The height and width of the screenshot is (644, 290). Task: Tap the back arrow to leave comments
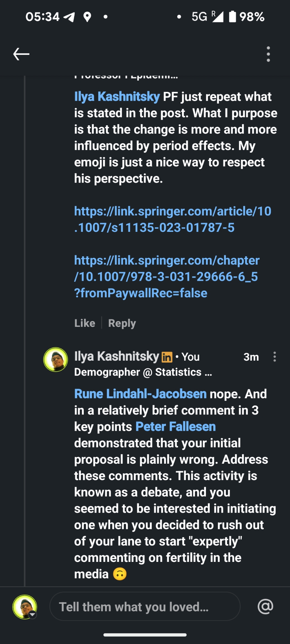[x=21, y=54]
